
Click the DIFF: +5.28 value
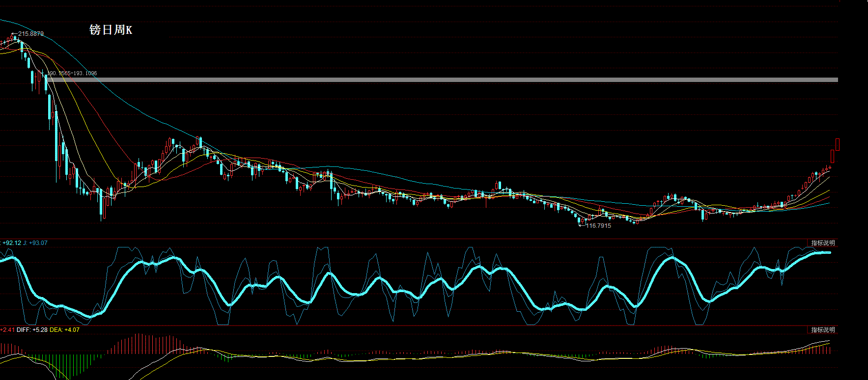32,330
